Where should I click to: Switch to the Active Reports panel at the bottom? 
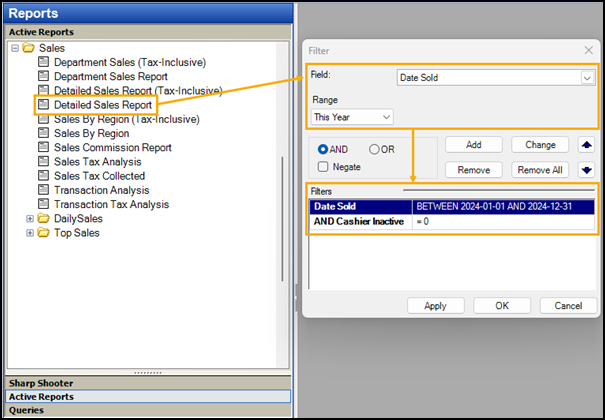tap(148, 396)
